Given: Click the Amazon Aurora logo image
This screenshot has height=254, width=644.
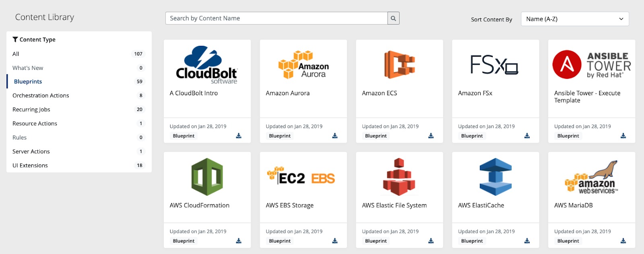Looking at the screenshot, I should click(x=303, y=64).
